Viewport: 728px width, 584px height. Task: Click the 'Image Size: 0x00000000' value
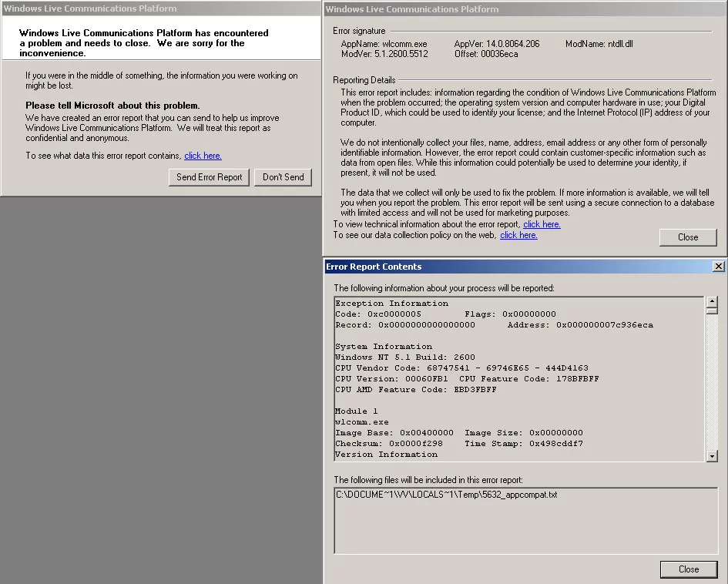pos(524,433)
